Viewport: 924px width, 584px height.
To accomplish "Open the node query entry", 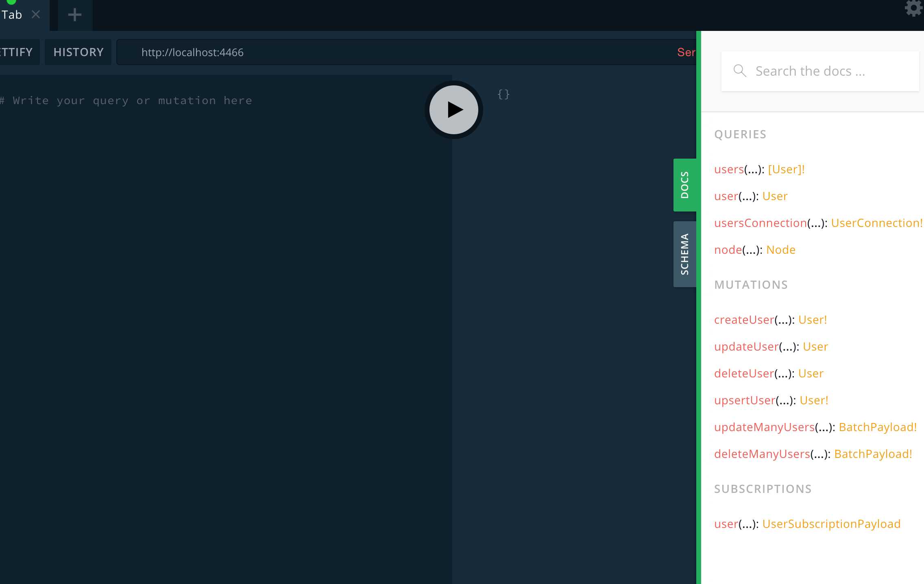I will [728, 250].
